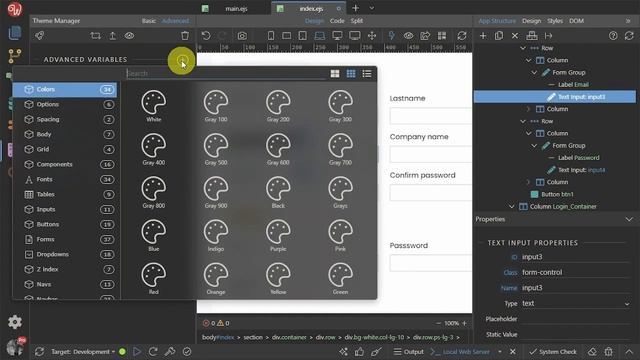The image size is (640, 360).
Task: Toggle the preview eye in Theme Manager toolbar
Action: 129,36
